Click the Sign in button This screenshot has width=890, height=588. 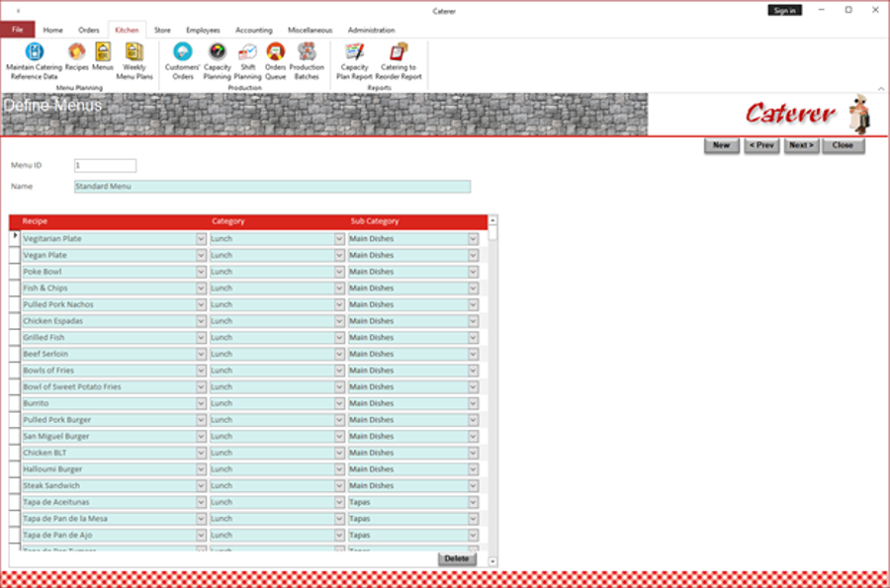(x=784, y=10)
